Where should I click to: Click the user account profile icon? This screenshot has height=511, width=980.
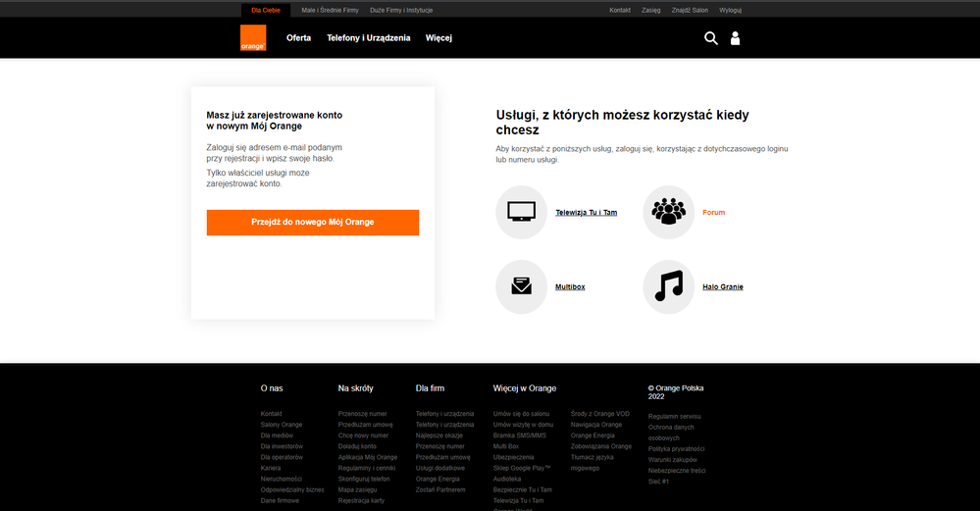(736, 38)
